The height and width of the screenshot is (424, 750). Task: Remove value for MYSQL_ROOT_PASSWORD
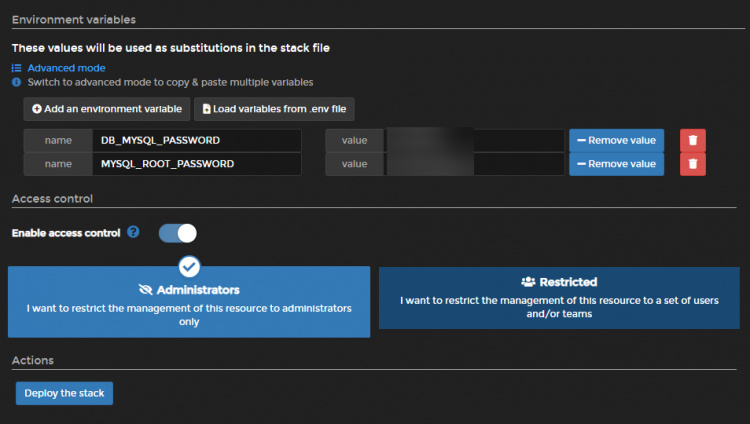(616, 164)
